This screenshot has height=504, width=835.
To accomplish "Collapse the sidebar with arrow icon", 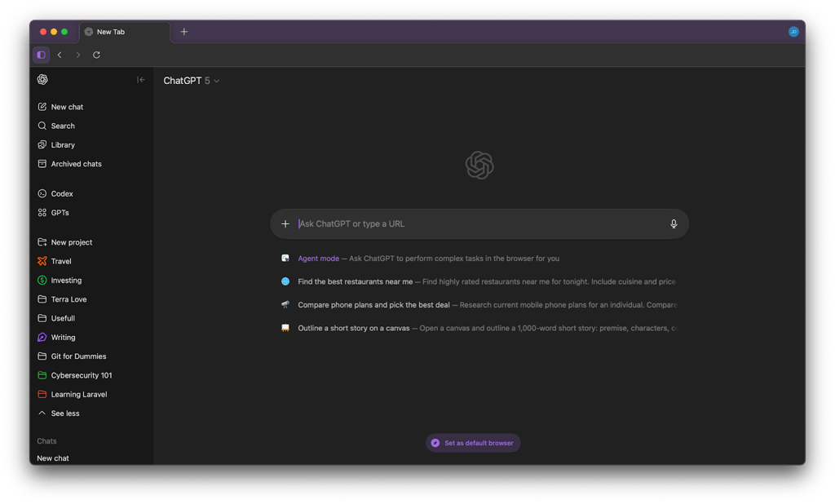I will pos(140,80).
